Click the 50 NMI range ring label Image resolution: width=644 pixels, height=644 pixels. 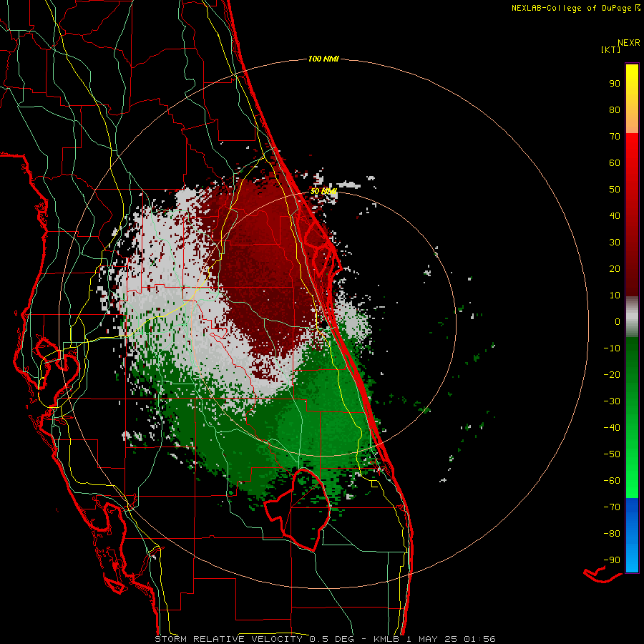(323, 191)
